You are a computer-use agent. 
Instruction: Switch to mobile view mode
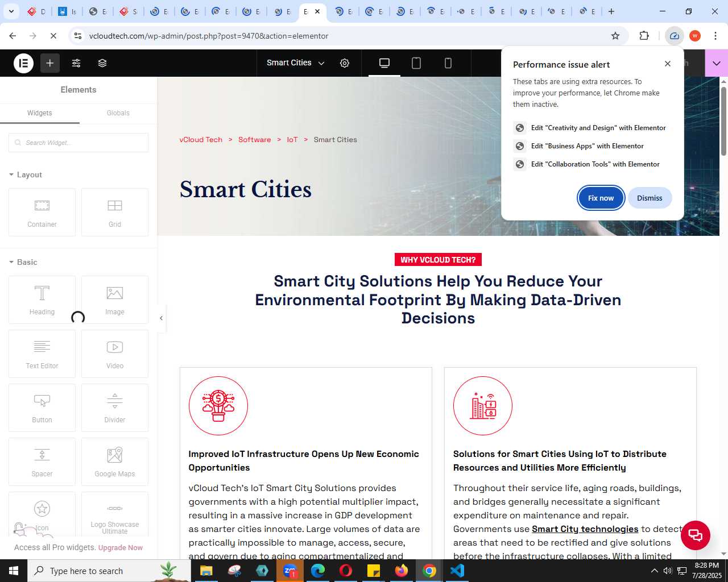[448, 63]
